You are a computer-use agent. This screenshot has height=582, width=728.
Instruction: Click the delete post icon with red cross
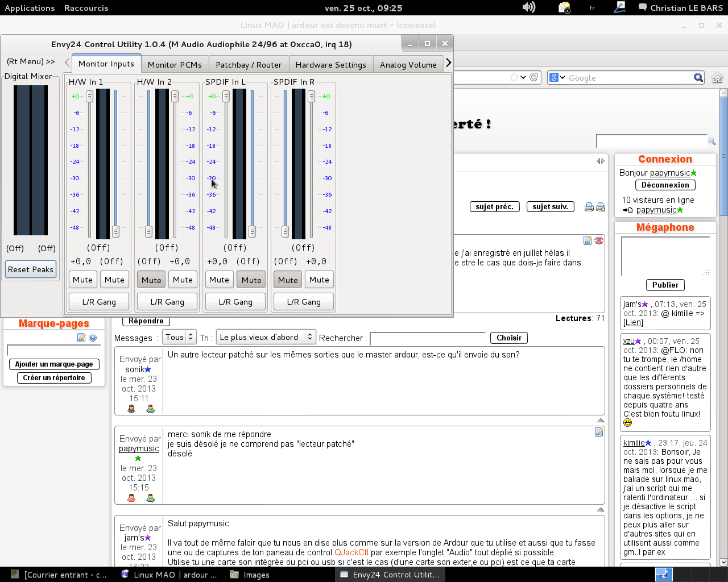pos(599,240)
